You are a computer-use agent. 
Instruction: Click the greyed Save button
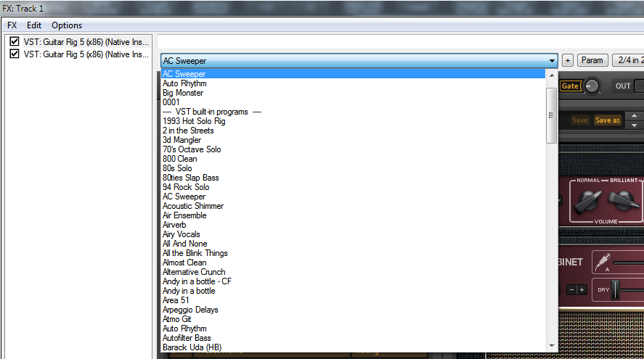point(580,120)
